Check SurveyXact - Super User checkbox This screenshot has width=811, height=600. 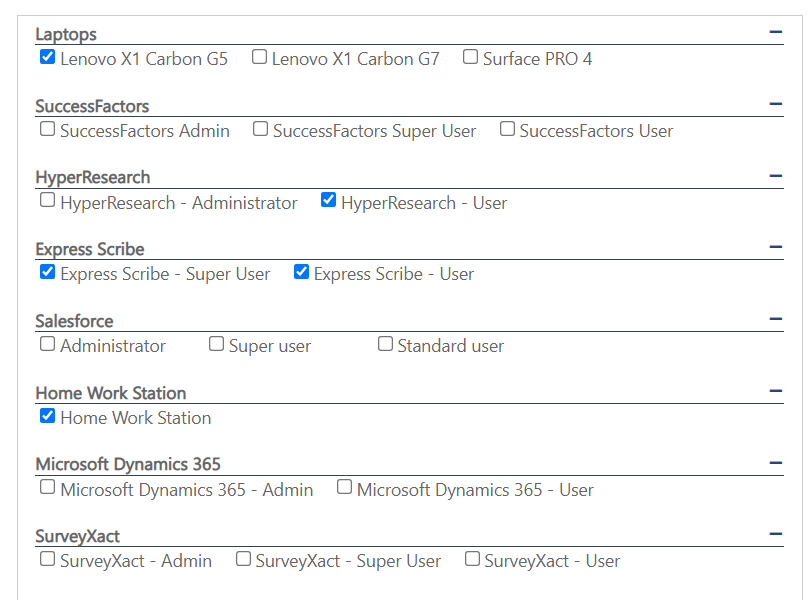(243, 559)
